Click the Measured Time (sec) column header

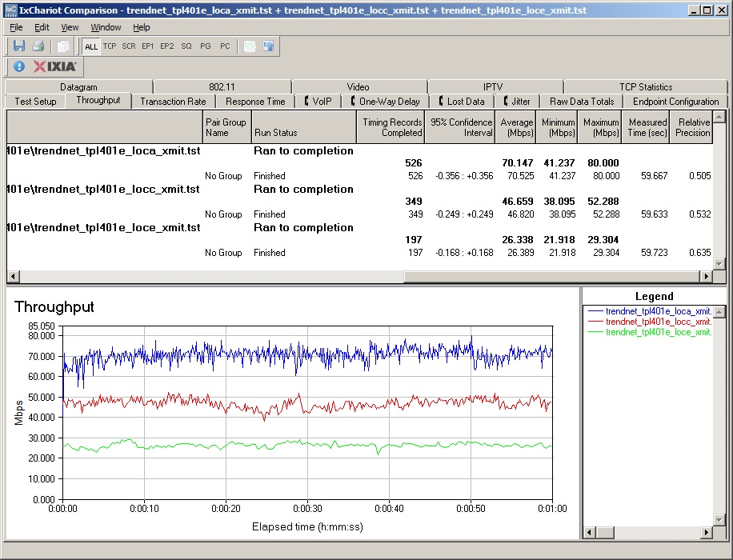point(646,127)
